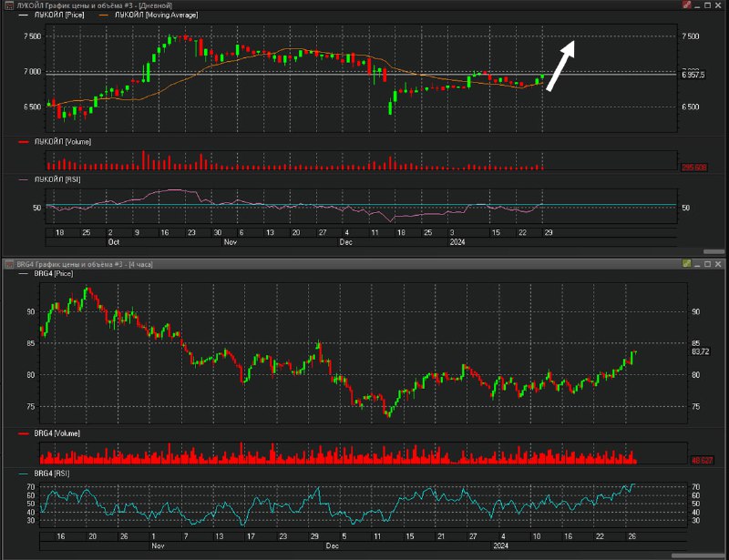Click the Oct month label on ЛУКОЙЛ time axis
The image size is (729, 560).
click(113, 241)
